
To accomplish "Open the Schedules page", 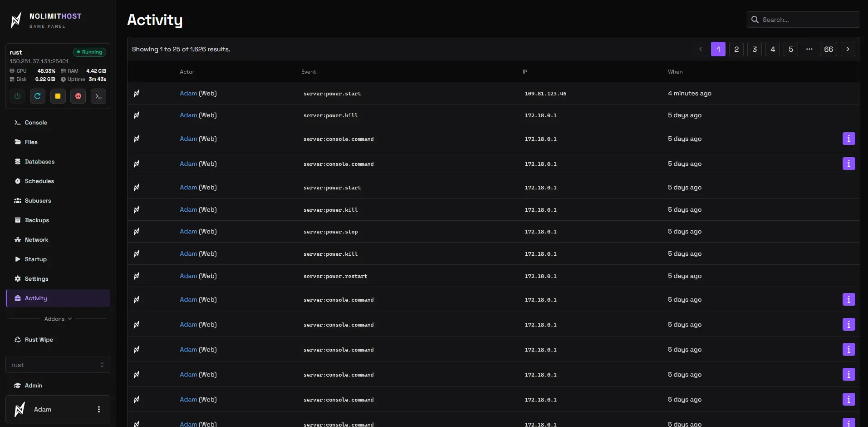I will point(58,181).
